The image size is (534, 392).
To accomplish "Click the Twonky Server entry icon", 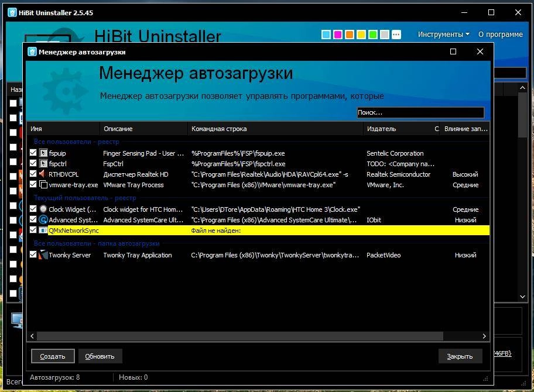I will tap(43, 255).
